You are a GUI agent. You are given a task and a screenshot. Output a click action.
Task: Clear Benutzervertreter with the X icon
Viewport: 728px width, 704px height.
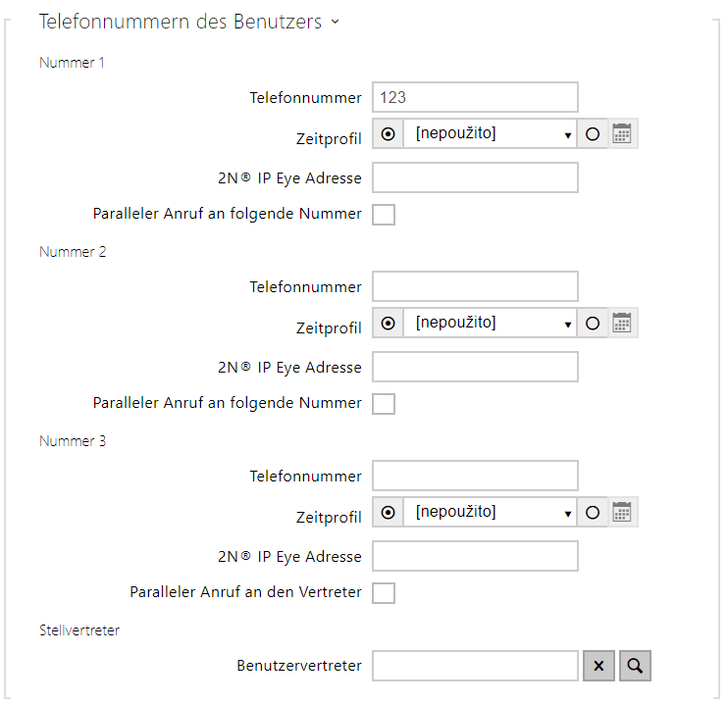point(598,667)
